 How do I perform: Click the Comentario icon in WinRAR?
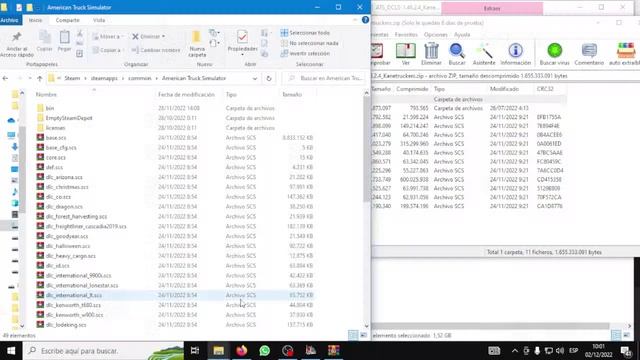tap(589, 50)
